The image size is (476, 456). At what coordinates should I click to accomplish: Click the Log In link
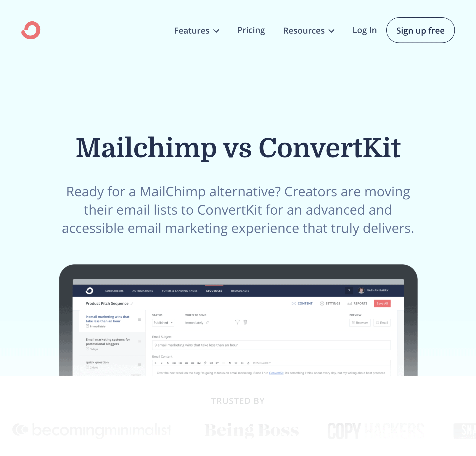365,30
